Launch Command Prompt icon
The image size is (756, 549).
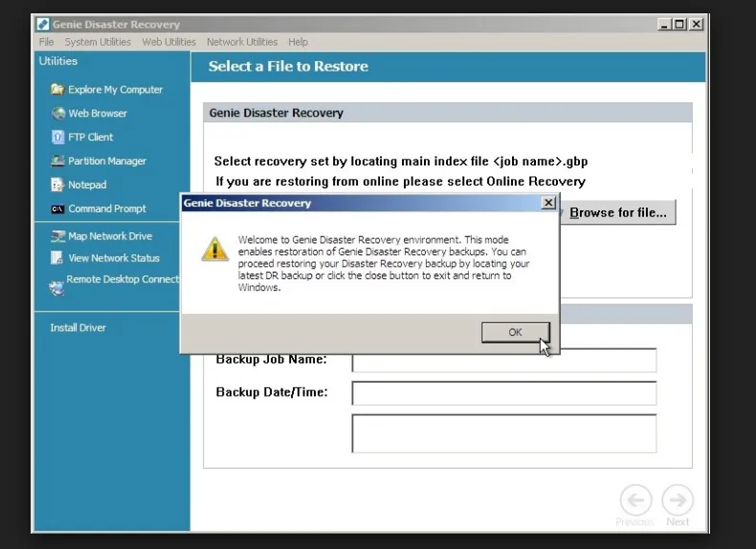[x=57, y=209]
